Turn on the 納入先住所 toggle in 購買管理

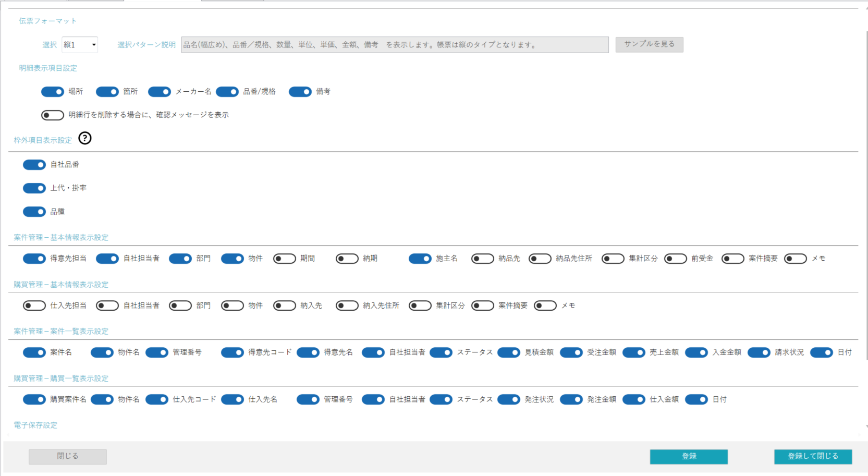pos(347,306)
